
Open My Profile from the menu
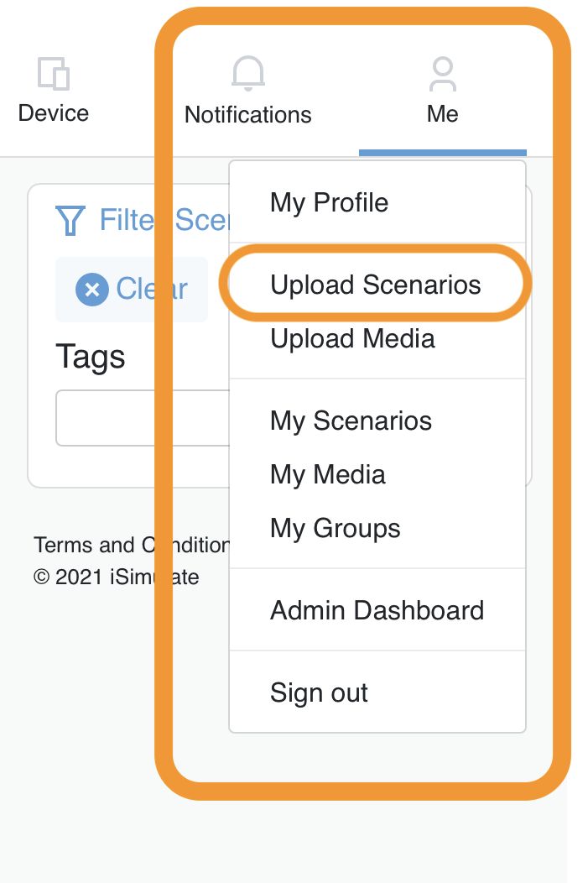[328, 202]
